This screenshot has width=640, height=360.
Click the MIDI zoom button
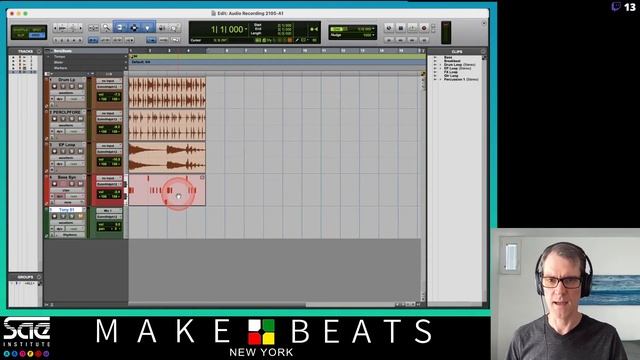73,28
